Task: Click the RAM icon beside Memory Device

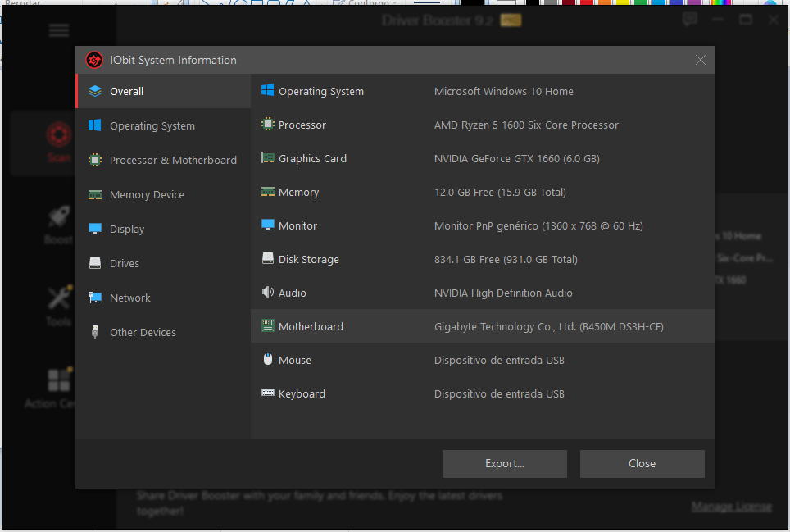Action: (95, 194)
